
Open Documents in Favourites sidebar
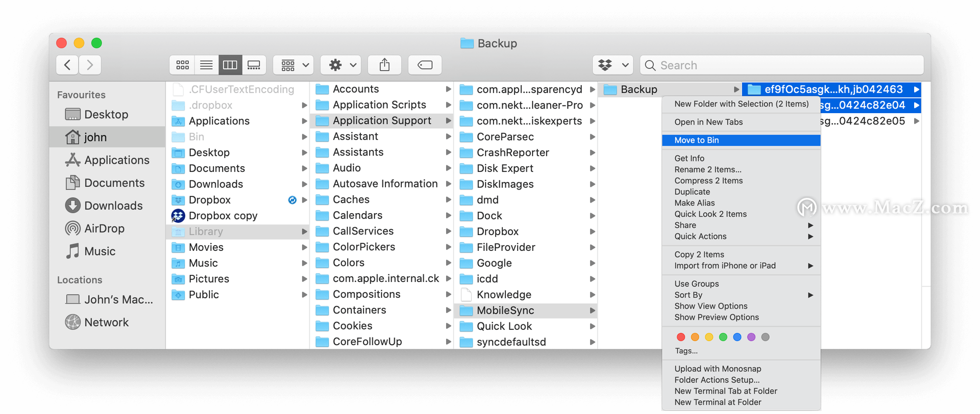107,183
